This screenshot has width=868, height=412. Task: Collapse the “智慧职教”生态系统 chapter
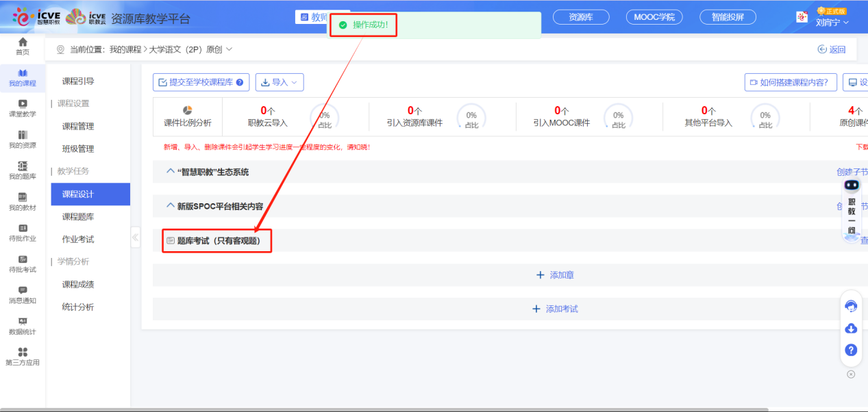click(x=171, y=172)
